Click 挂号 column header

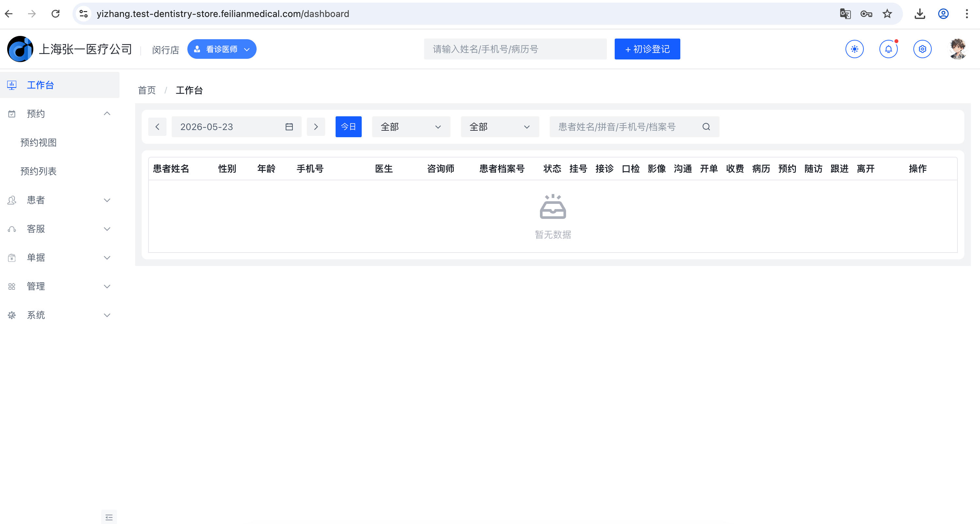pyautogui.click(x=578, y=169)
